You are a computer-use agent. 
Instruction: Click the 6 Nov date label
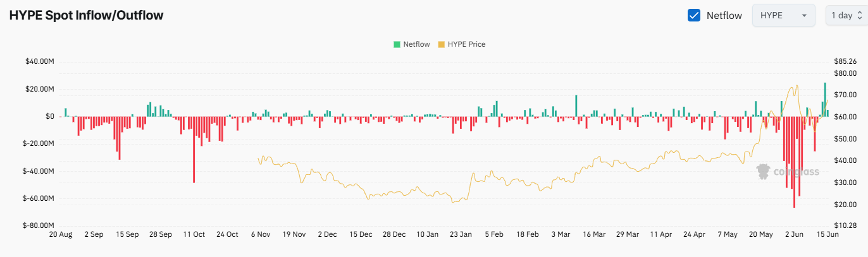[x=260, y=234]
